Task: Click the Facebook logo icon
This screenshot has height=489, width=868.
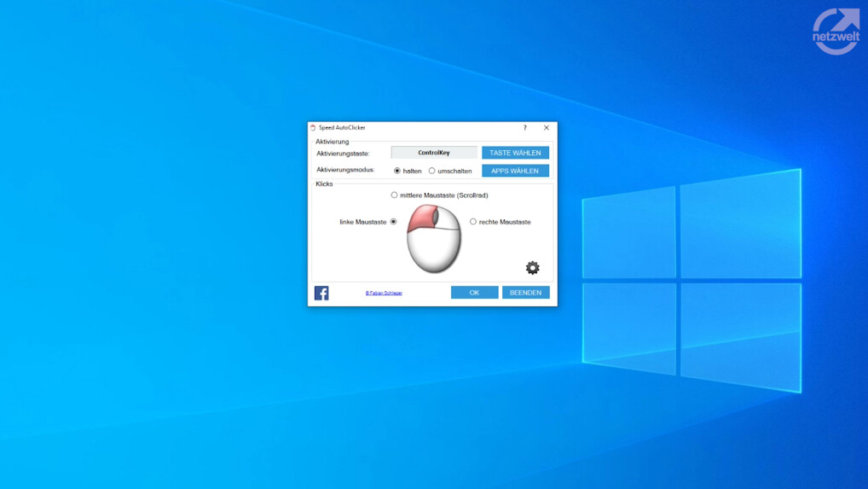Action: click(x=321, y=293)
